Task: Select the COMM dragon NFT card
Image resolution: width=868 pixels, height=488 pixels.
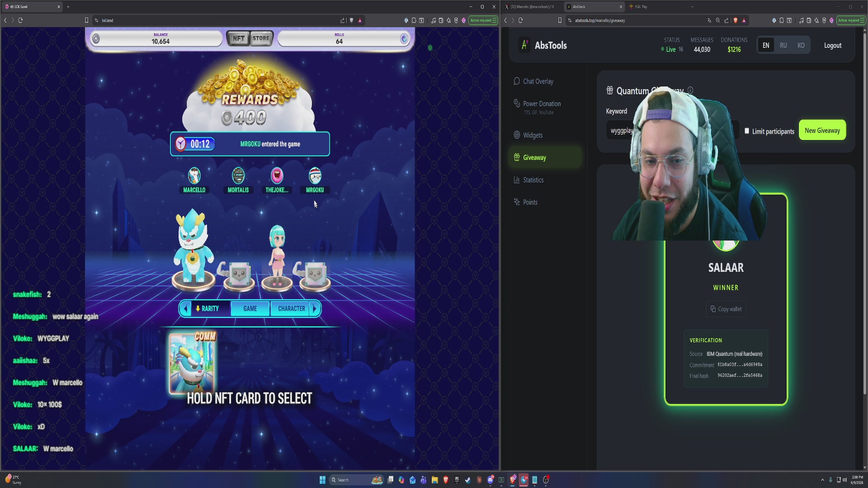Action: point(193,363)
